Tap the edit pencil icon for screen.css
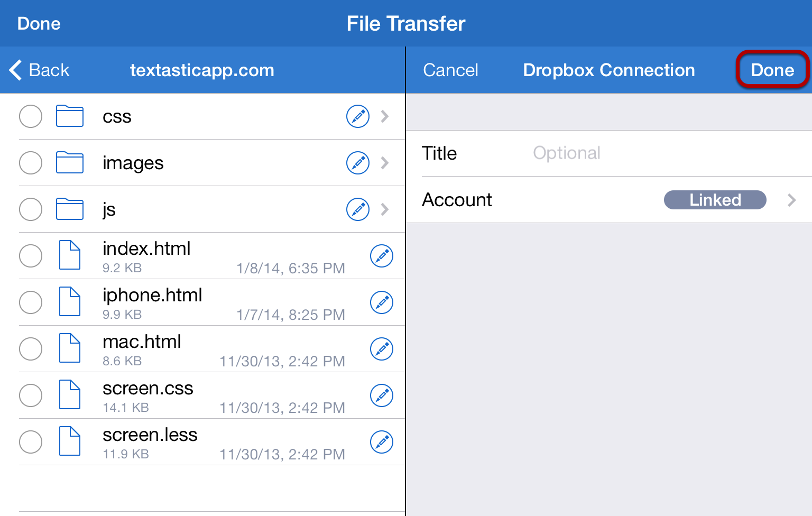 [x=381, y=395]
